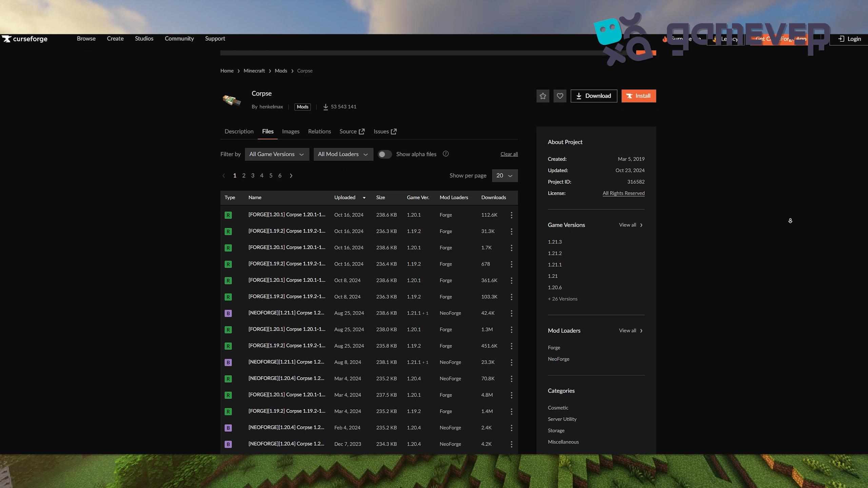
Task: Expand the + 26 Versions list
Action: point(562,299)
